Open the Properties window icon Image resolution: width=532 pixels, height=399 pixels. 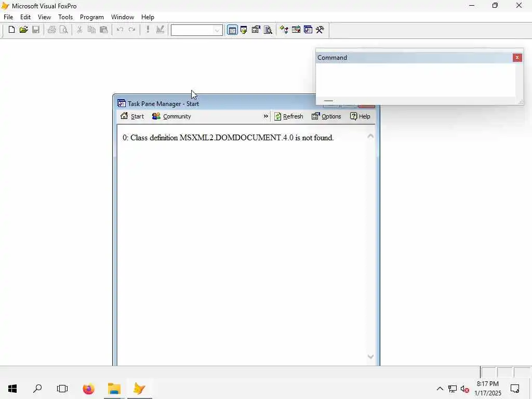256,30
